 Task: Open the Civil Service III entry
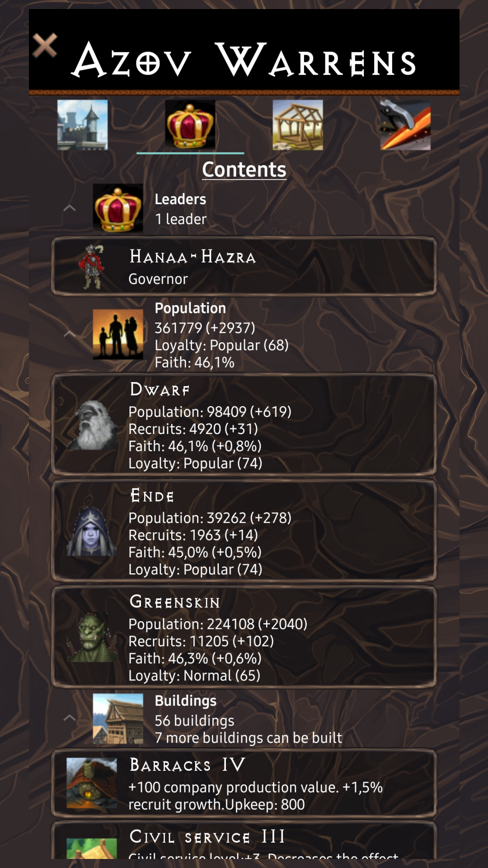244,840
